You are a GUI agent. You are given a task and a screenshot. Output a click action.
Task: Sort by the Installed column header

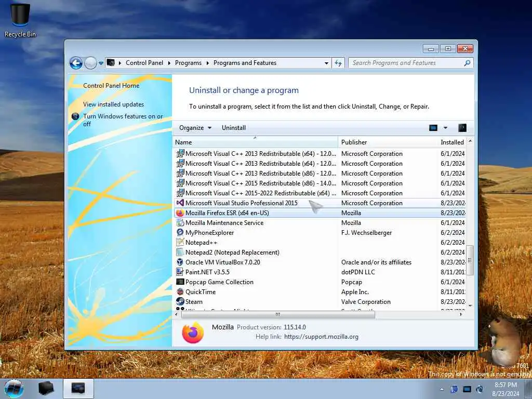452,142
